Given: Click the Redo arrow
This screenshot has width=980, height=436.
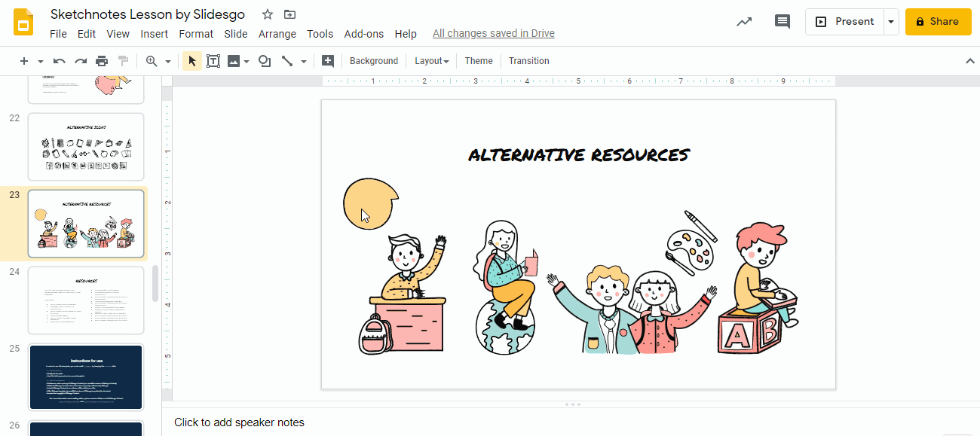Looking at the screenshot, I should click(x=81, y=61).
